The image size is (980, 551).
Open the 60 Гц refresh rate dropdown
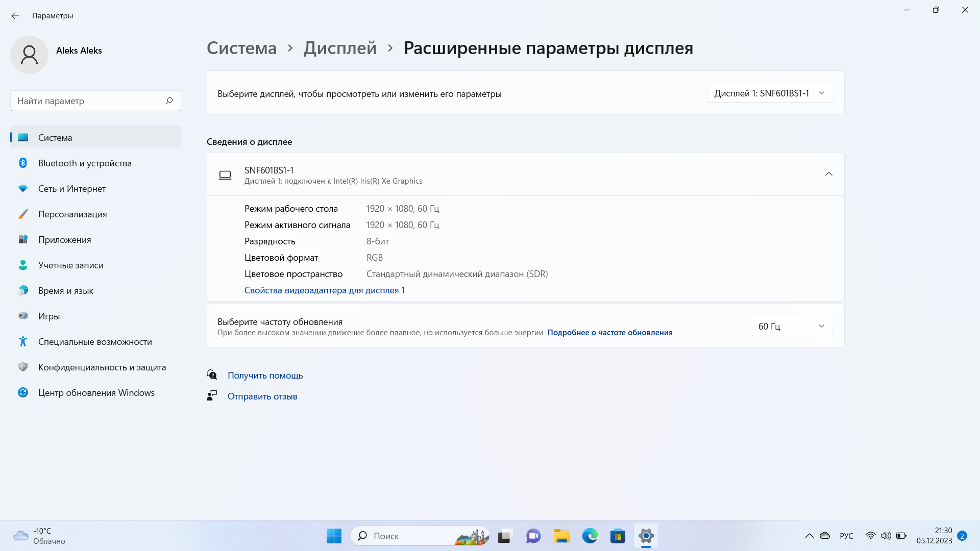[792, 326]
